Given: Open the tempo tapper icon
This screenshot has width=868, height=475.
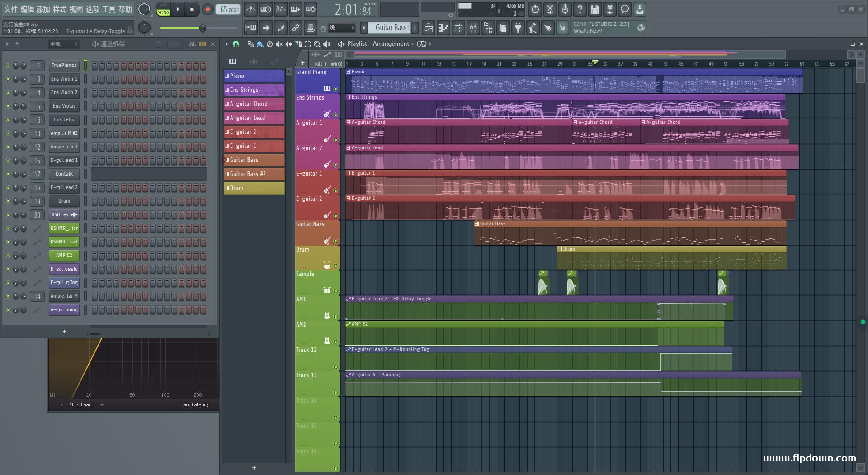Looking at the screenshot, I should click(x=533, y=28).
